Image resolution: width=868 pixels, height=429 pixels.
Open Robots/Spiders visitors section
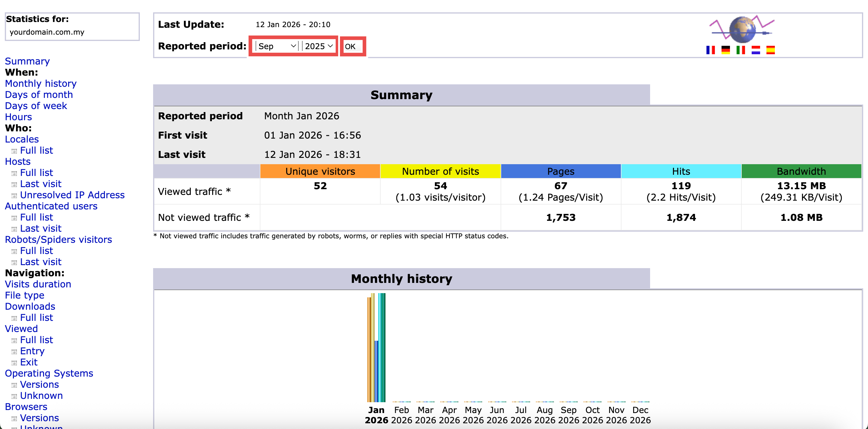coord(58,240)
